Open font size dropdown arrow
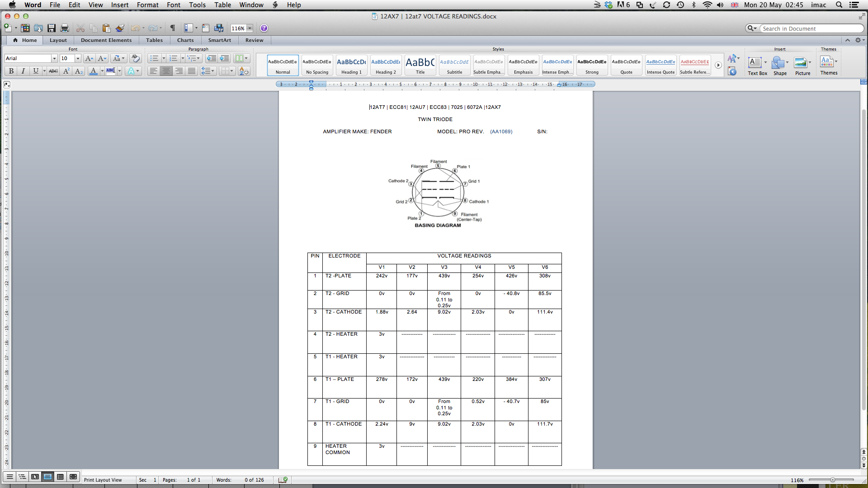This screenshot has height=488, width=868. [x=78, y=58]
